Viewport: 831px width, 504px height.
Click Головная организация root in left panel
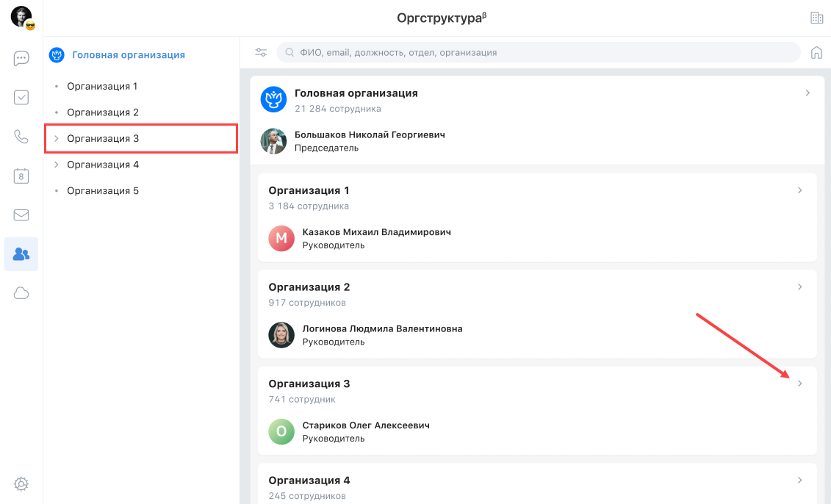[128, 55]
